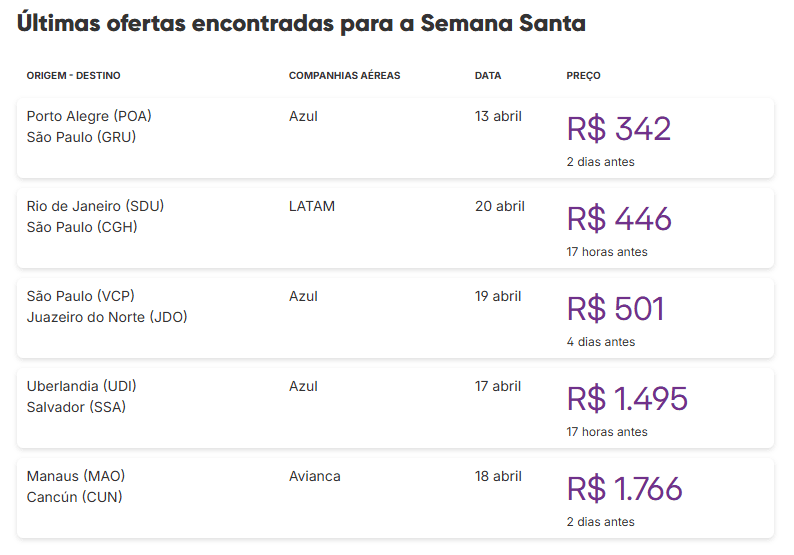This screenshot has width=794, height=555.
Task: Click the DATA column header
Action: click(488, 76)
